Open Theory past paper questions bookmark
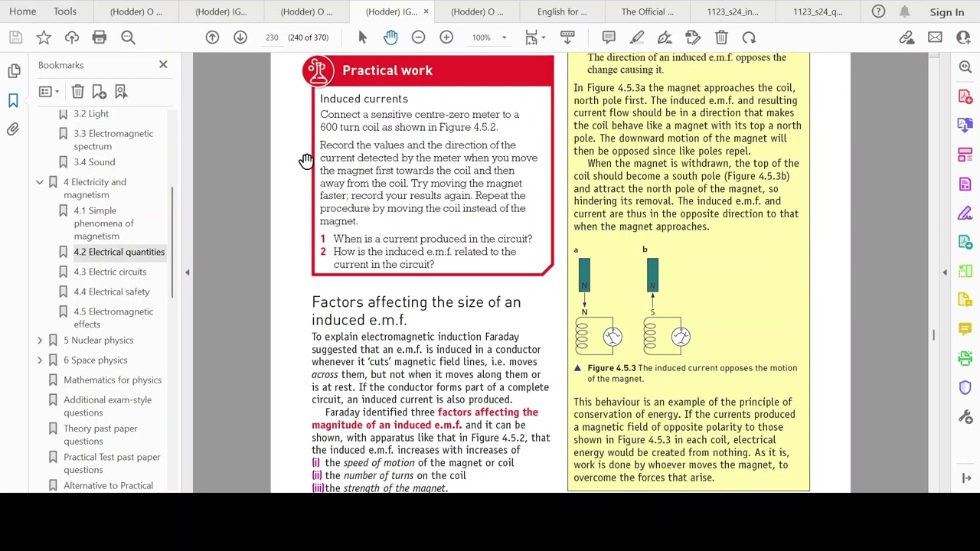Viewport: 980px width, 551px height. click(x=100, y=435)
